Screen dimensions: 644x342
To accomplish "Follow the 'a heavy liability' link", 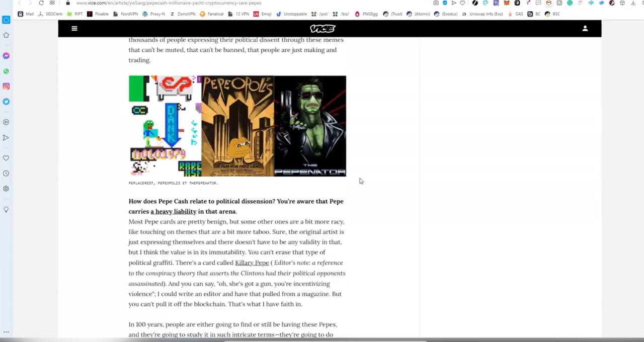I will click(173, 212).
